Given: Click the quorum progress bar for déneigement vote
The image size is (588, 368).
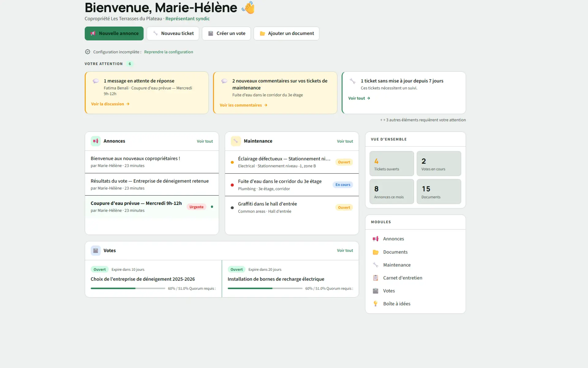Looking at the screenshot, I should [x=127, y=288].
